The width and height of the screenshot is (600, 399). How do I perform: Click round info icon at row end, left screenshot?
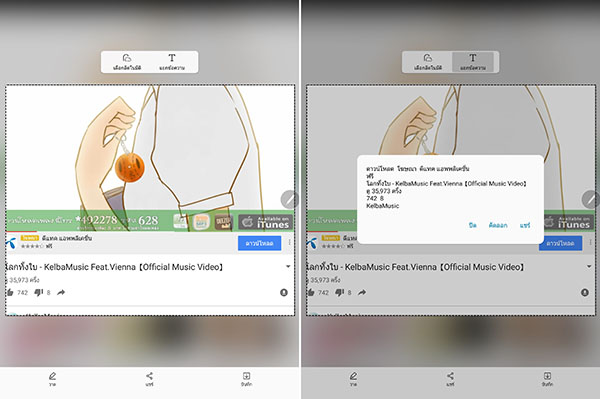(x=284, y=293)
